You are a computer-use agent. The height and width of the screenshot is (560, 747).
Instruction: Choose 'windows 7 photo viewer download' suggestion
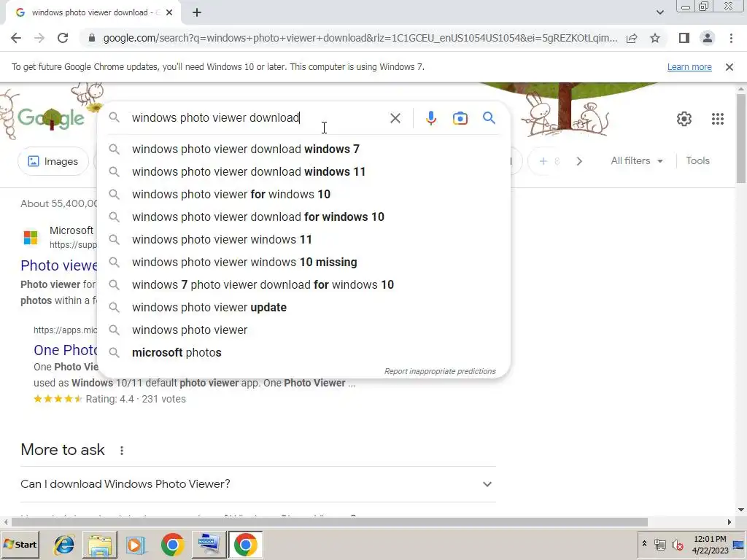(303, 285)
